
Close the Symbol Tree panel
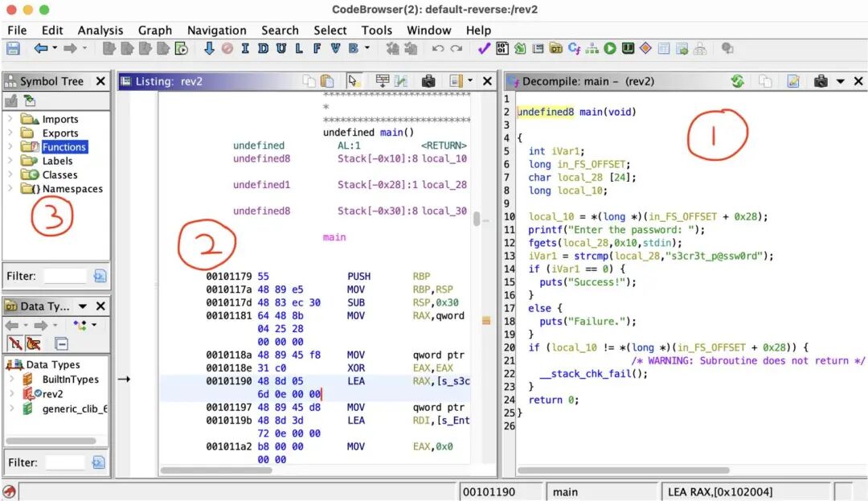pyautogui.click(x=100, y=81)
